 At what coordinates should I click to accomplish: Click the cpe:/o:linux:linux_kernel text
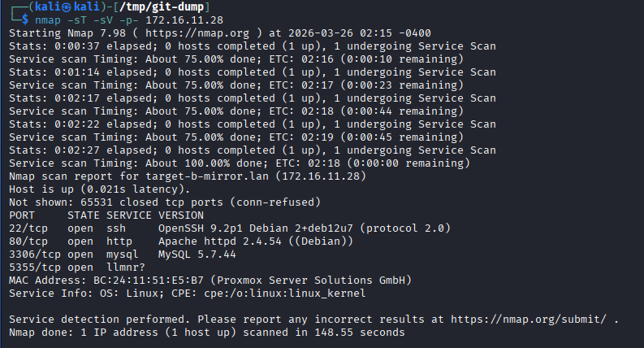283,294
